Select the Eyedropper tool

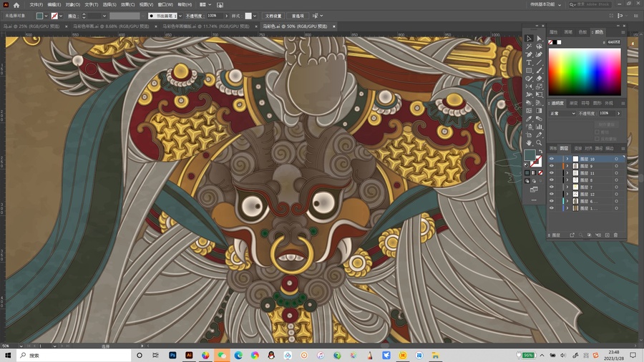(529, 119)
